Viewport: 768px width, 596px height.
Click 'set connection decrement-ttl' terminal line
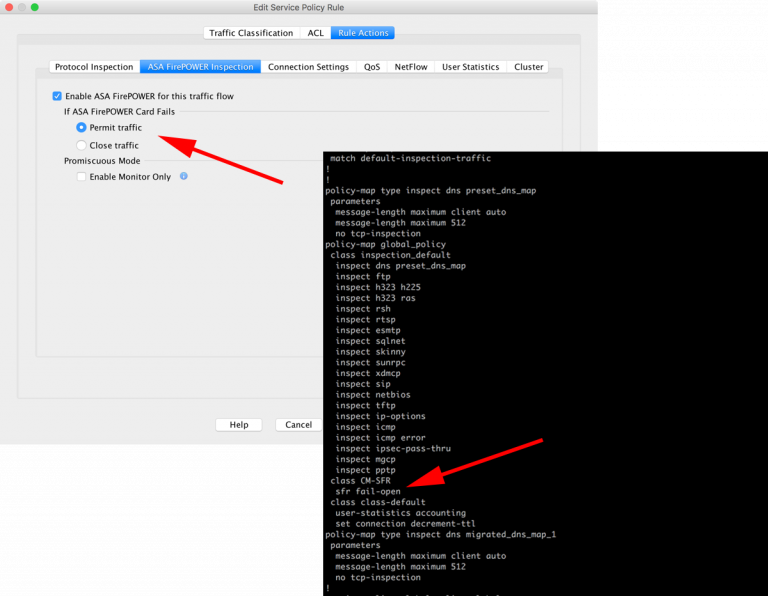tap(406, 524)
